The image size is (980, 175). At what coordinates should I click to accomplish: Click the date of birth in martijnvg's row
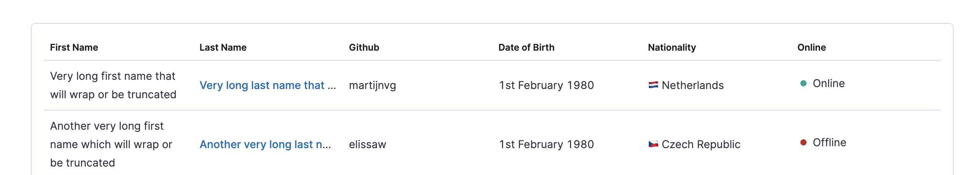click(x=546, y=85)
